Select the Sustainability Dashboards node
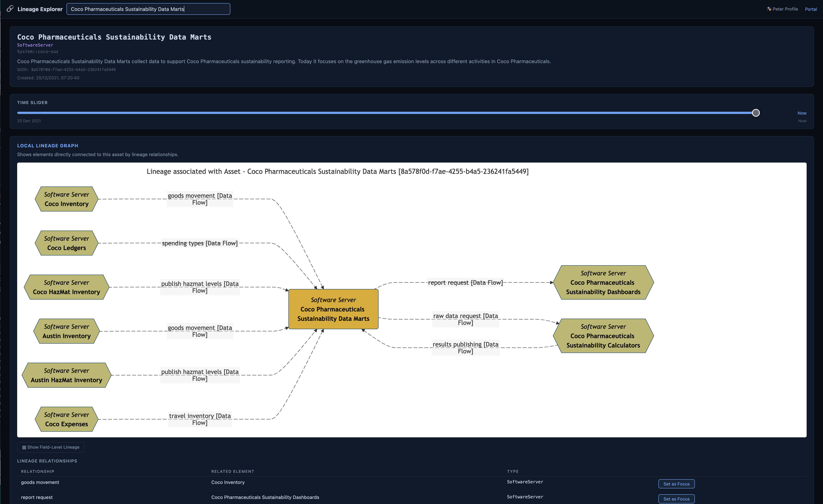This screenshot has width=823, height=504. click(x=603, y=282)
